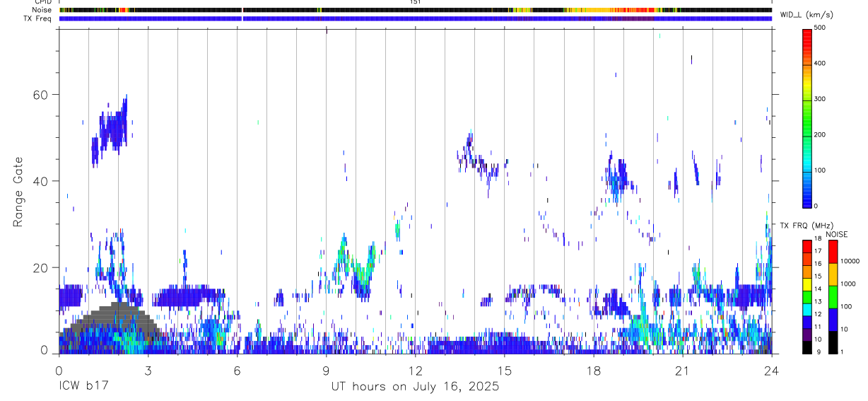The height and width of the screenshot is (401, 868).
Task: Click the 500 value on width colorbar
Action: (x=820, y=28)
